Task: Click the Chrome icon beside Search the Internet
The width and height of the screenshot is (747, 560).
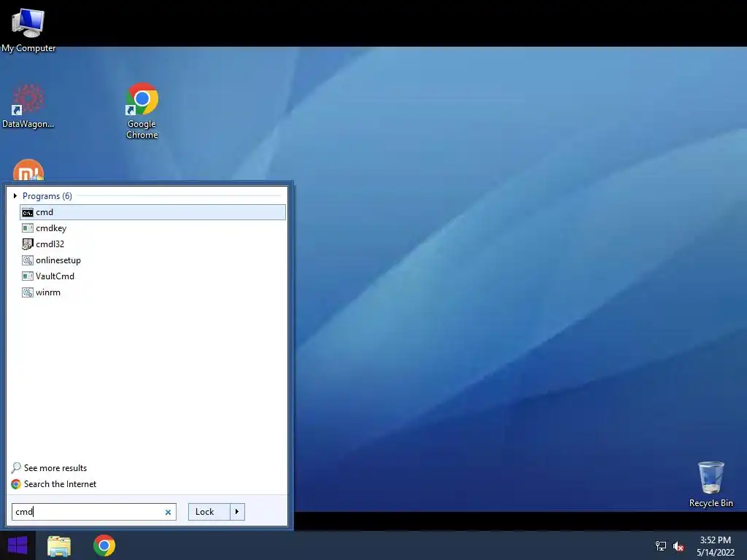Action: 16,484
